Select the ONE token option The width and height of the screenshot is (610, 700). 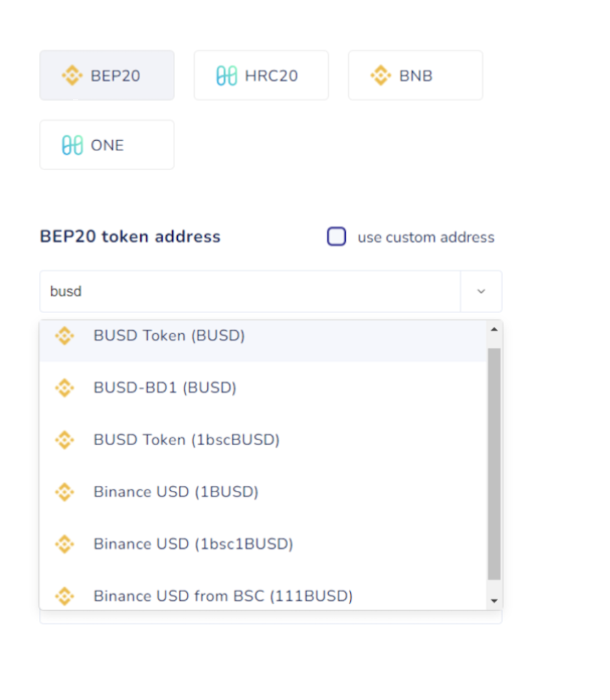click(107, 145)
